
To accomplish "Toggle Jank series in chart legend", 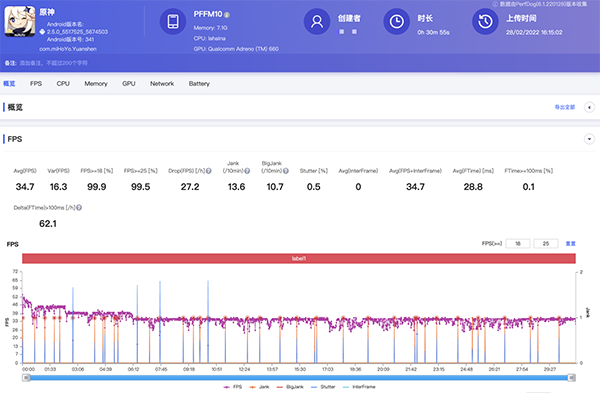I will 259,387.
